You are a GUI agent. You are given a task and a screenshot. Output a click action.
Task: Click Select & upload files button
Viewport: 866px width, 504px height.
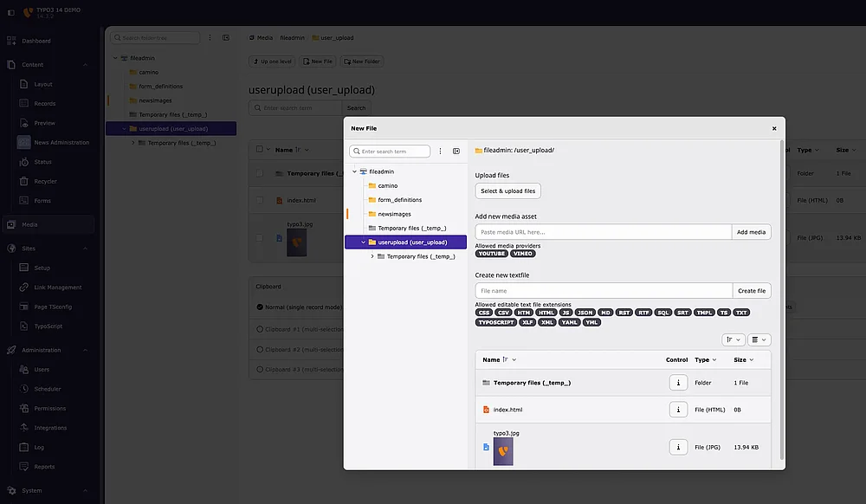[507, 191]
